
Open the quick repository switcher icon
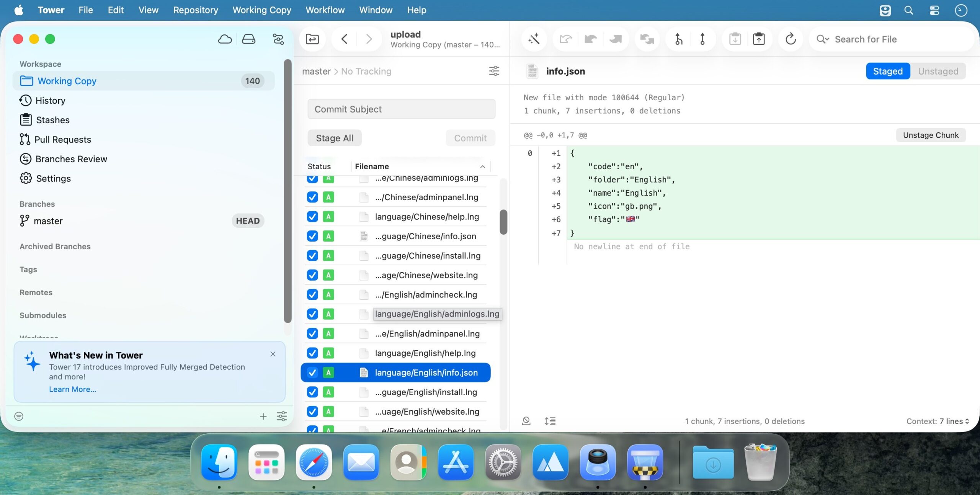(312, 39)
